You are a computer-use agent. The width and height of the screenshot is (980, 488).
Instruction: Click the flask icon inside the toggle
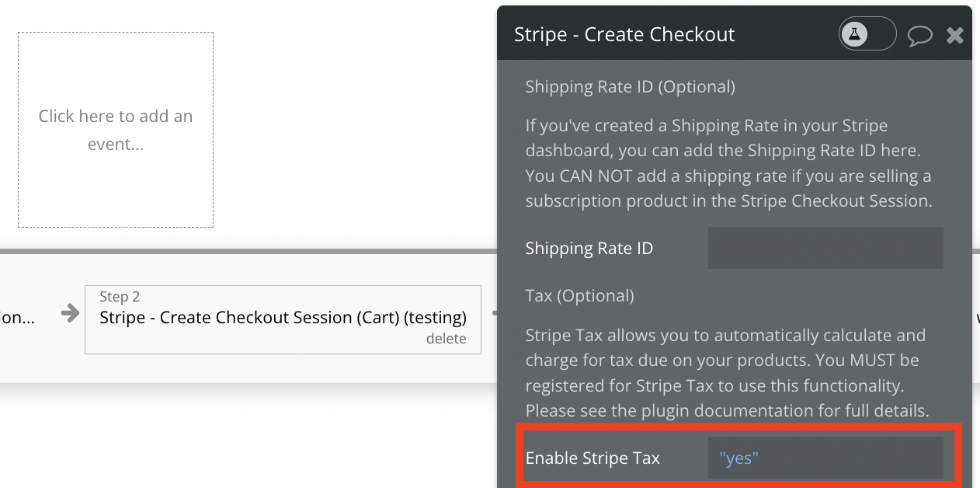tap(855, 34)
